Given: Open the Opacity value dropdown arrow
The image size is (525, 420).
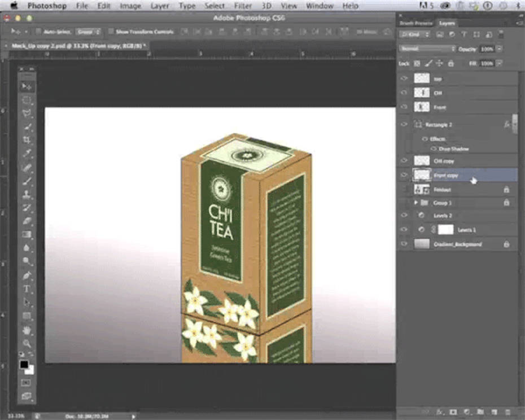Looking at the screenshot, I should coord(500,49).
